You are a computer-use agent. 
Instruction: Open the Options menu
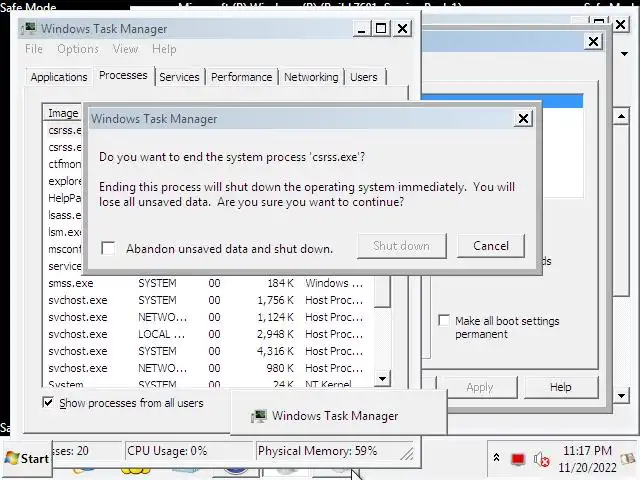tap(78, 49)
